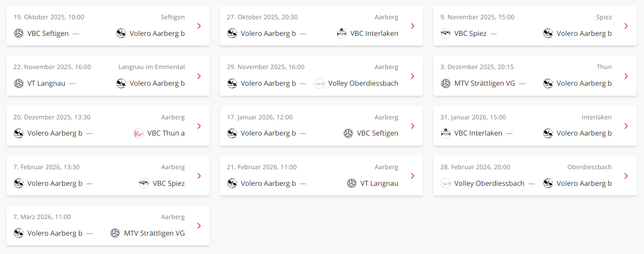Click the VBC Seftigen club logo
Viewport: 644px width, 254px height.
coord(18,33)
